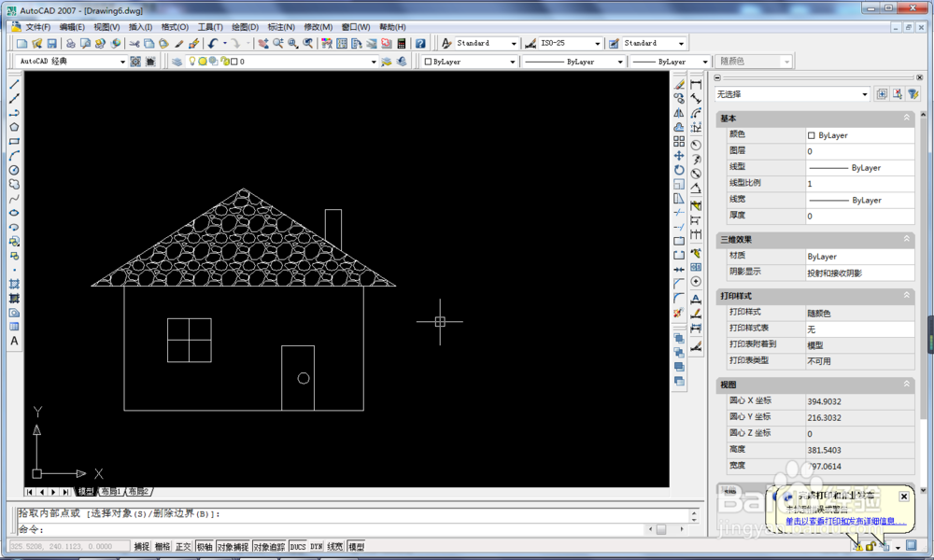This screenshot has width=934, height=560.
Task: Select the Spline draw tool
Action: point(14,199)
